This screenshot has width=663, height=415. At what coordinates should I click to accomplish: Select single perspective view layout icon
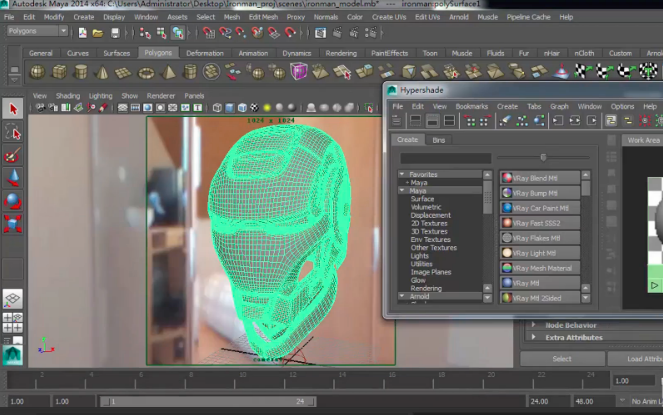point(12,299)
